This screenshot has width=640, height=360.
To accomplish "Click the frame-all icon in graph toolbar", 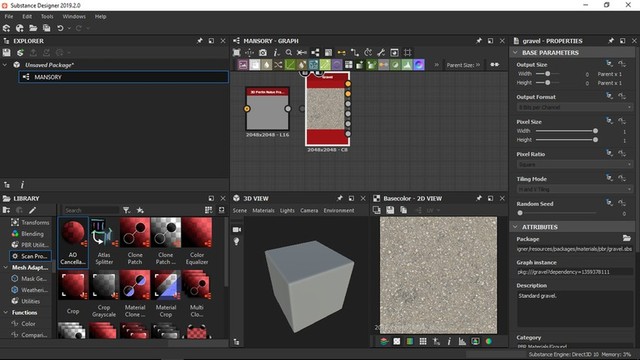I will [237, 53].
